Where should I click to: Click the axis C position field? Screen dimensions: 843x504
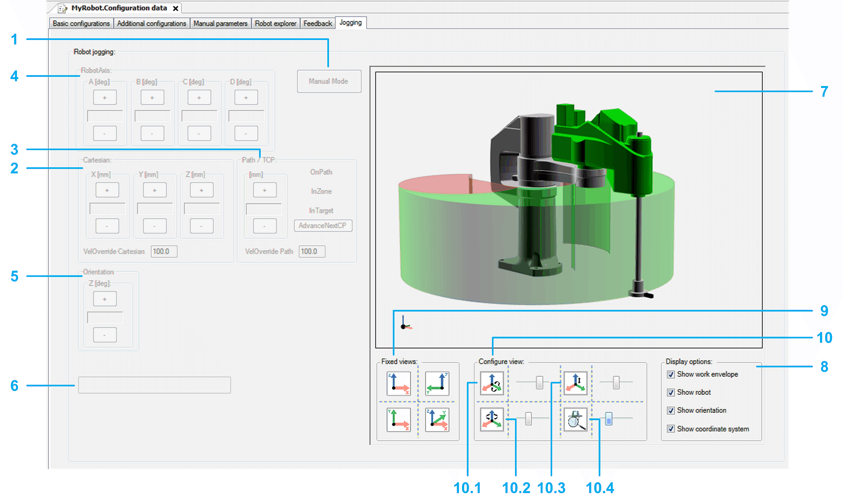[x=199, y=116]
